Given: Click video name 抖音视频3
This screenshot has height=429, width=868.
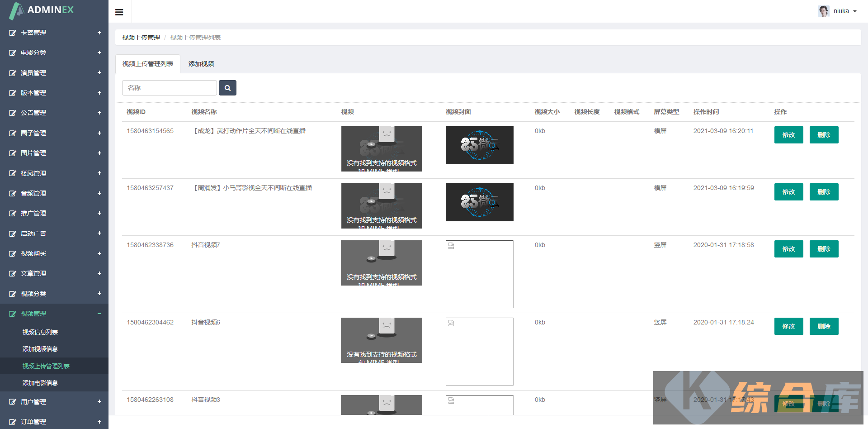Looking at the screenshot, I should (x=206, y=400).
